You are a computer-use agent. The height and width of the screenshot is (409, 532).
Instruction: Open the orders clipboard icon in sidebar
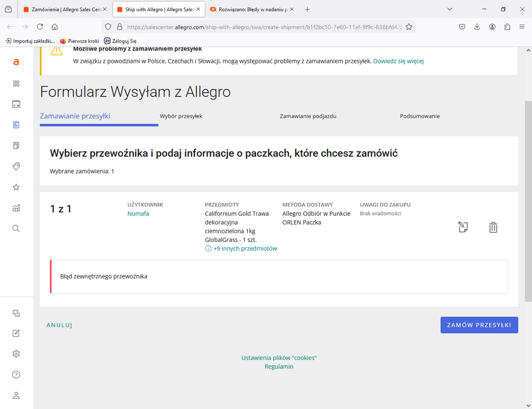click(x=16, y=125)
